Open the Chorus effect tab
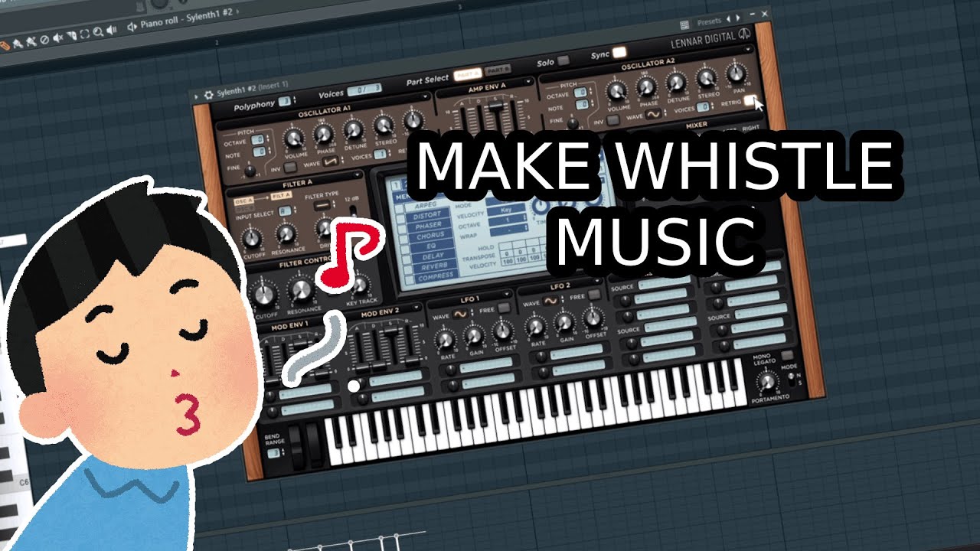Screen dimensions: 980x551 click(x=430, y=235)
